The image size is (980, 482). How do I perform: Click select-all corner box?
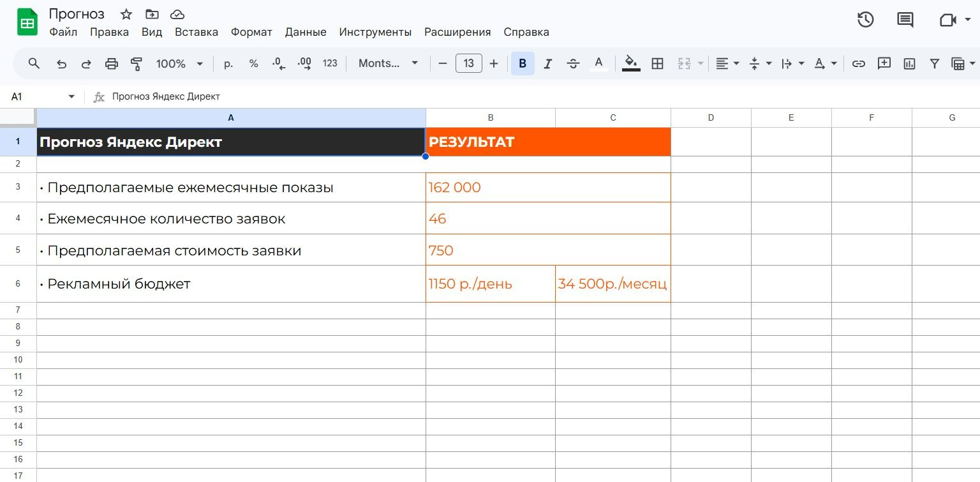coord(18,117)
